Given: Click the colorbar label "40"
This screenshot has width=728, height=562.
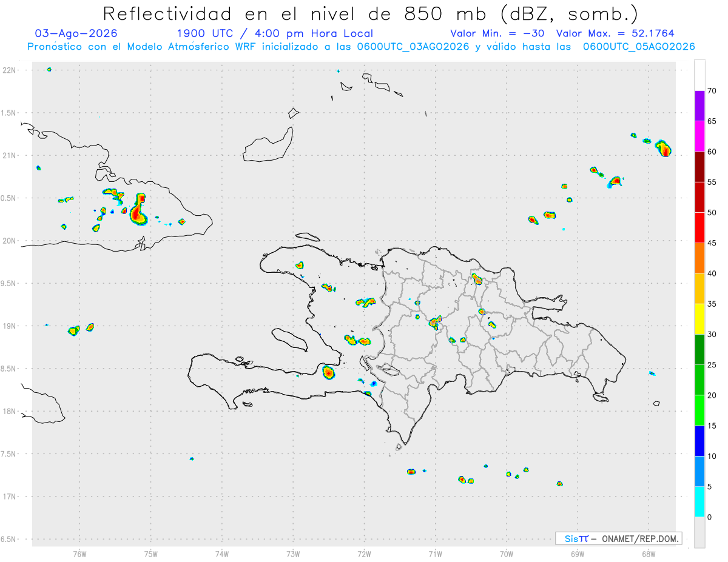Looking at the screenshot, I should 712,273.
